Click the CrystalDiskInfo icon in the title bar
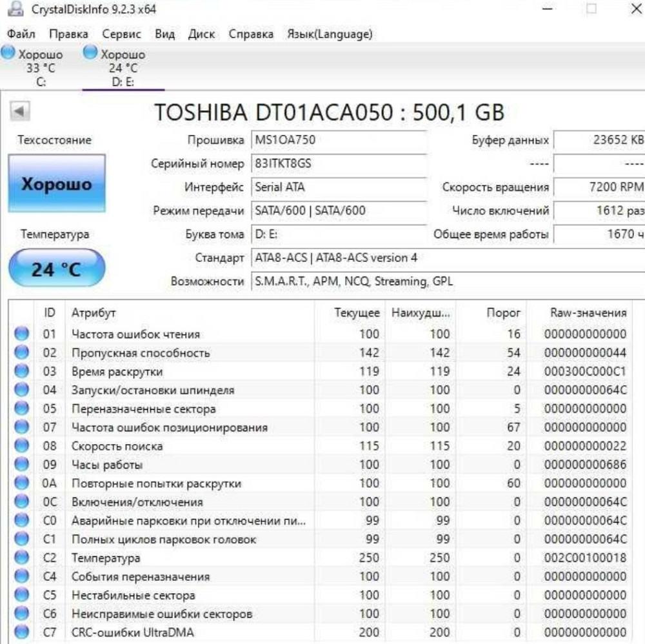Screen dimensions: 645x644 (x=14, y=9)
